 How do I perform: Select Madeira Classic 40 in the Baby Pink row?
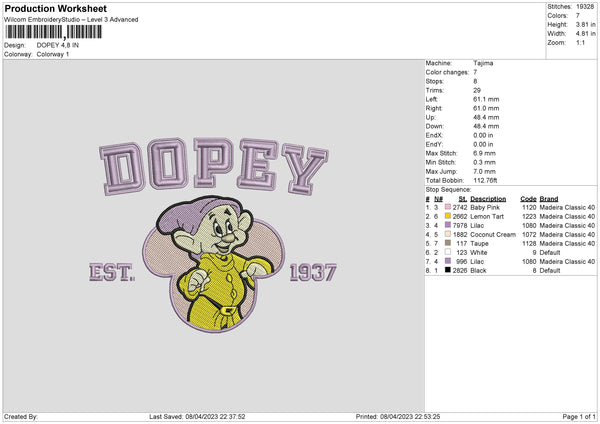567,207
